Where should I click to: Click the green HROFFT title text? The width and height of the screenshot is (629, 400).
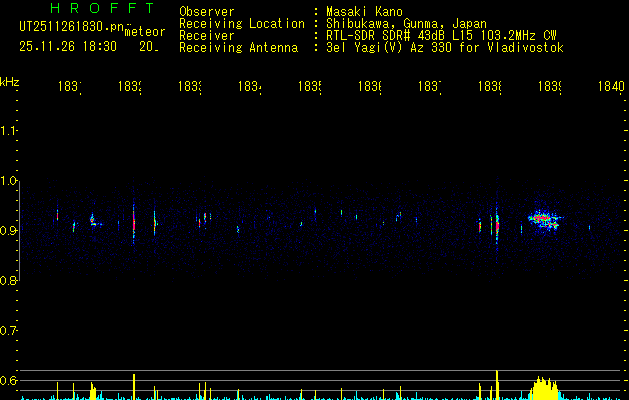pyautogui.click(x=103, y=8)
